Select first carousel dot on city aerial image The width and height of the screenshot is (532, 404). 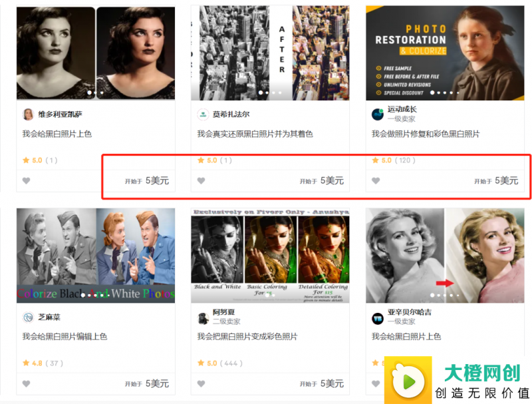(x=261, y=93)
